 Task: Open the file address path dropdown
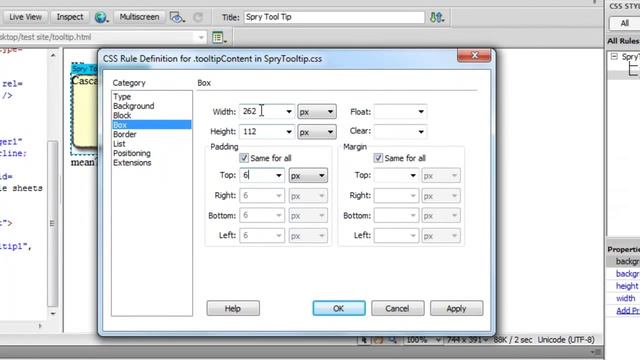click(x=201, y=38)
